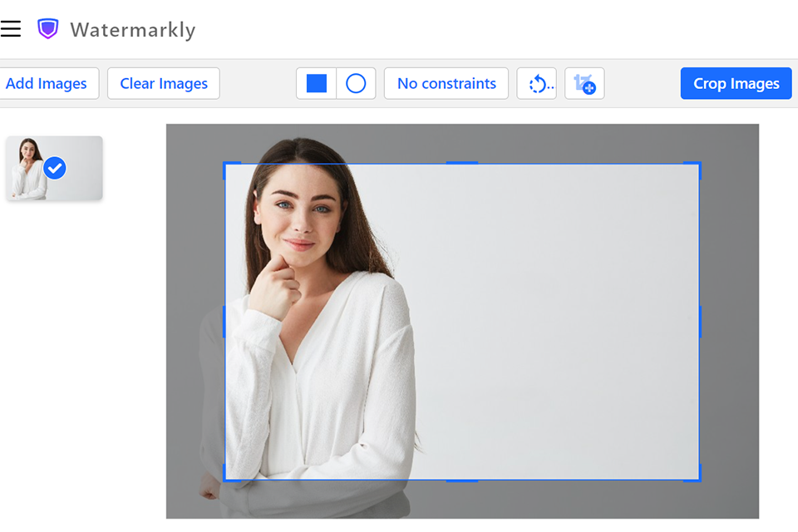Select the woman photo thumbnail
Viewport: 798px width, 532px height.
(x=55, y=168)
